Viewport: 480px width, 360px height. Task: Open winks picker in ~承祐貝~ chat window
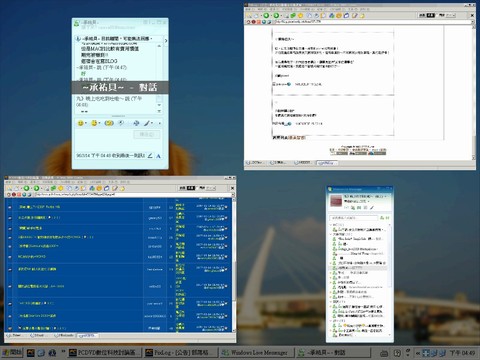click(x=94, y=123)
